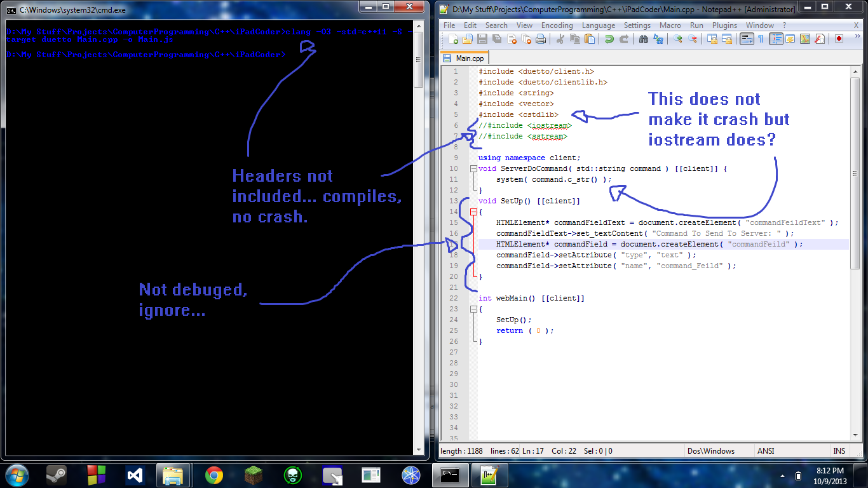Toggle the Indent Guide toolbar button

[x=776, y=39]
